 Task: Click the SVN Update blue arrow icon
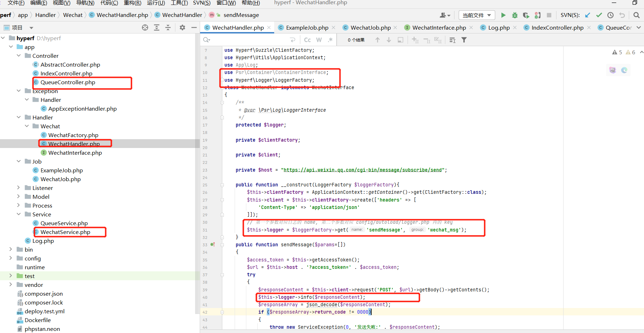click(x=587, y=15)
